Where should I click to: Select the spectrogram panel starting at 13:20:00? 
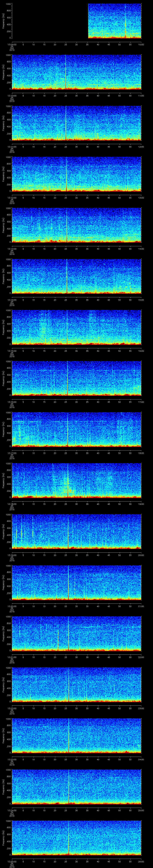[76, 582]
